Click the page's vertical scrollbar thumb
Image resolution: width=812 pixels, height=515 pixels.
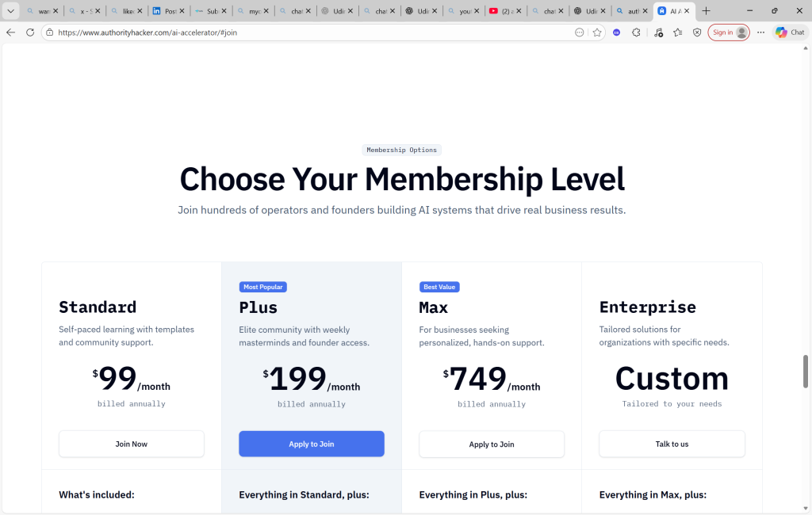[806, 370]
